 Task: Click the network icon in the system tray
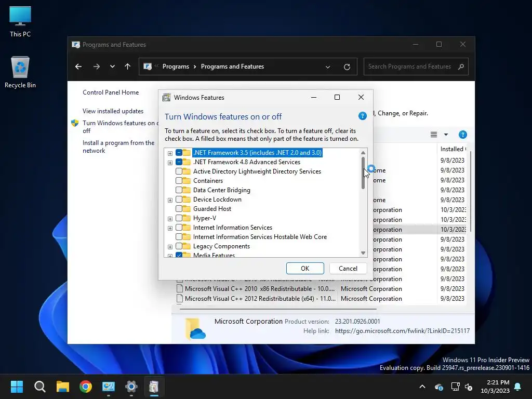[x=455, y=387]
